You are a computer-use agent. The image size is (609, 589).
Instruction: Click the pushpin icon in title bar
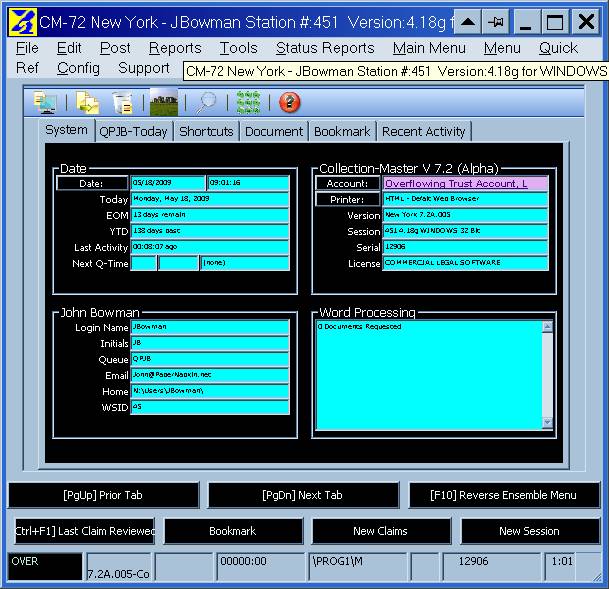494,21
